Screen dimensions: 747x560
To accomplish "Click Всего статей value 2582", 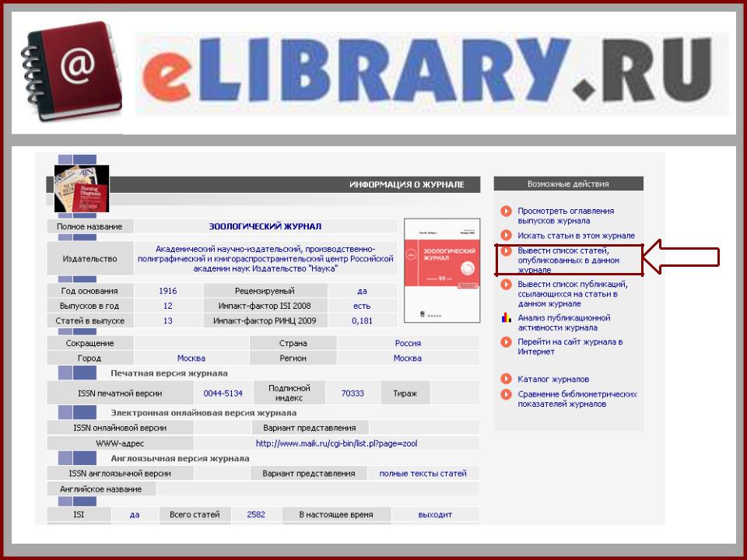I will [x=256, y=514].
